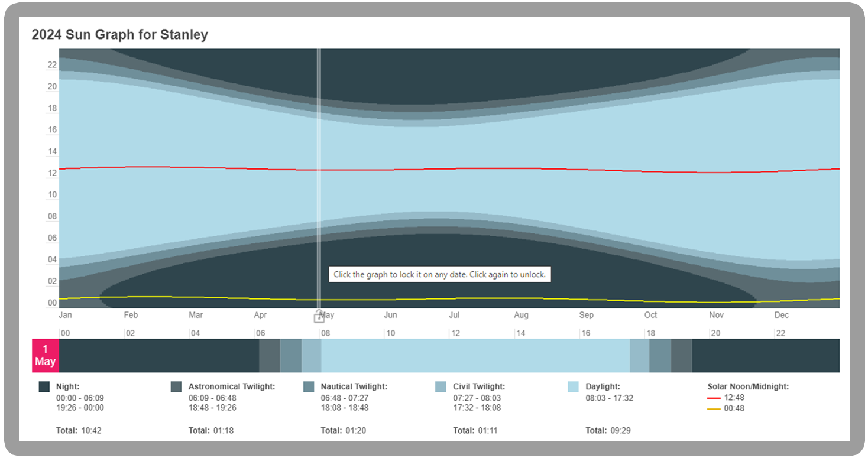
Task: Click the 19:26 - 00:00 night time range
Action: coord(80,408)
